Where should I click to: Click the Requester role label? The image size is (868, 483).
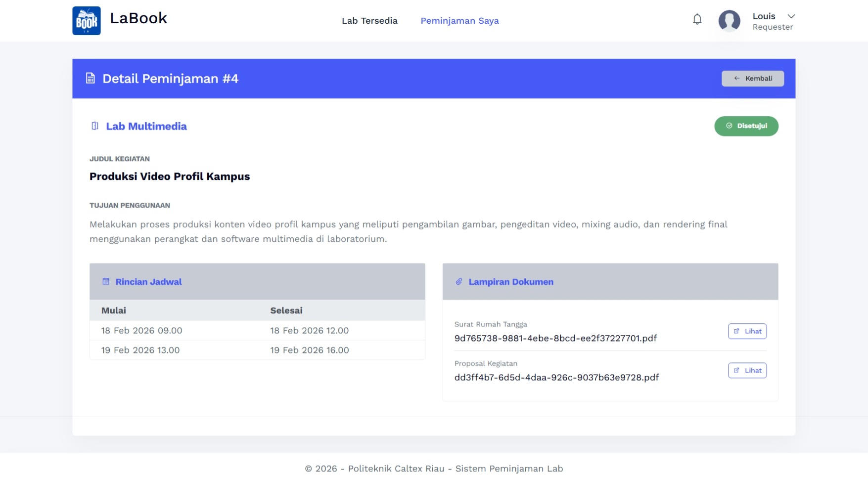click(773, 27)
